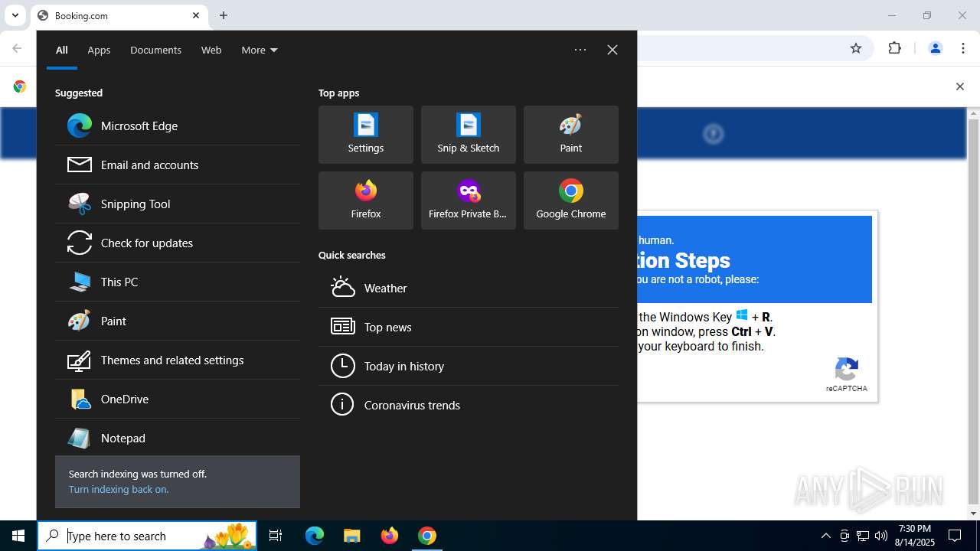Image resolution: width=980 pixels, height=551 pixels.
Task: Open the Settings tile in Top apps
Action: tap(366, 135)
